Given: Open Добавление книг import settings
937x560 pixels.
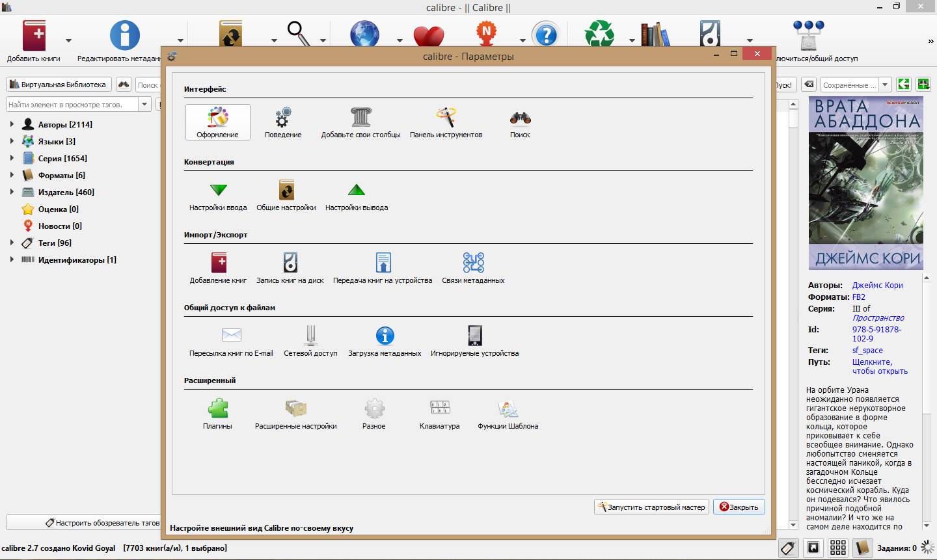Looking at the screenshot, I should [x=218, y=268].
